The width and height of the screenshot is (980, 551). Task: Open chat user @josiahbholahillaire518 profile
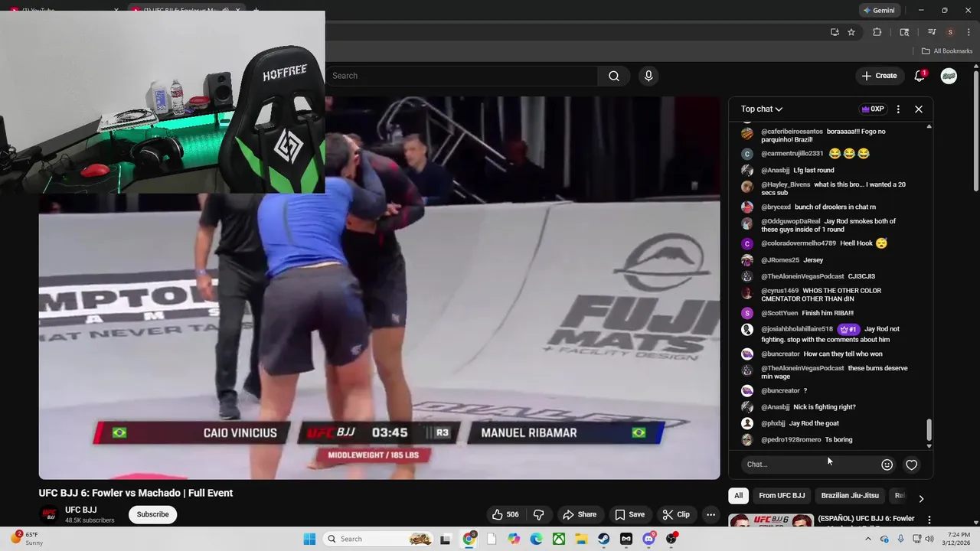coord(796,329)
